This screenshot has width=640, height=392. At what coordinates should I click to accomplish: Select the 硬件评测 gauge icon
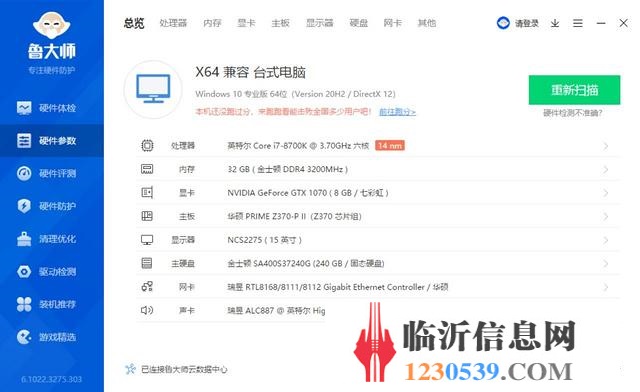coord(24,173)
